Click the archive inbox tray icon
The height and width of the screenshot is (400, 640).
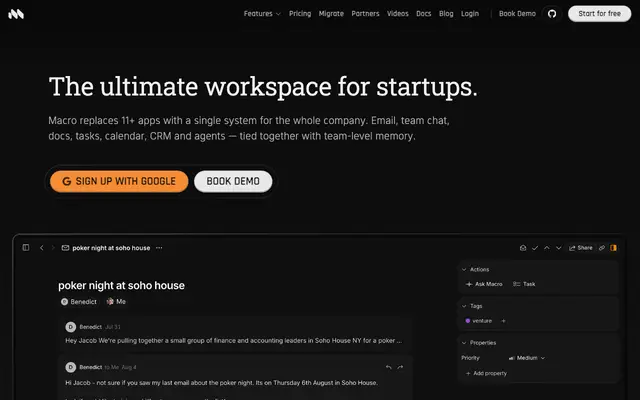click(523, 248)
